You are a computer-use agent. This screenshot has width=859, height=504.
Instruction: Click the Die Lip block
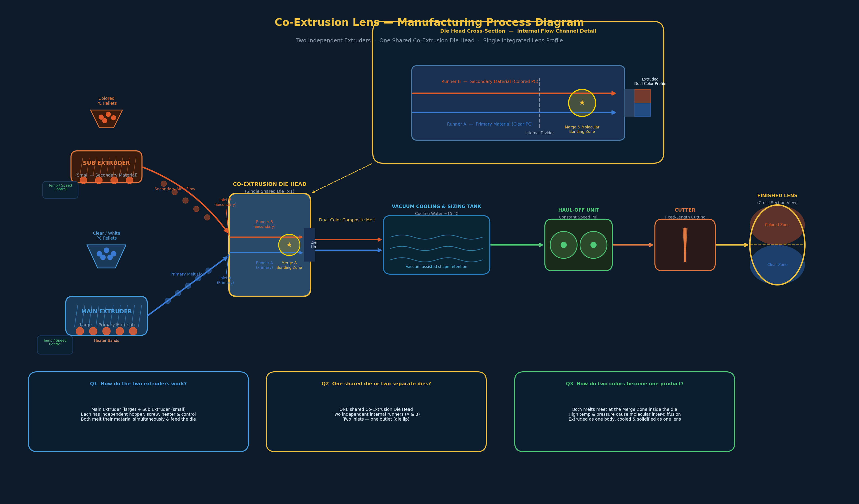click(x=309, y=245)
